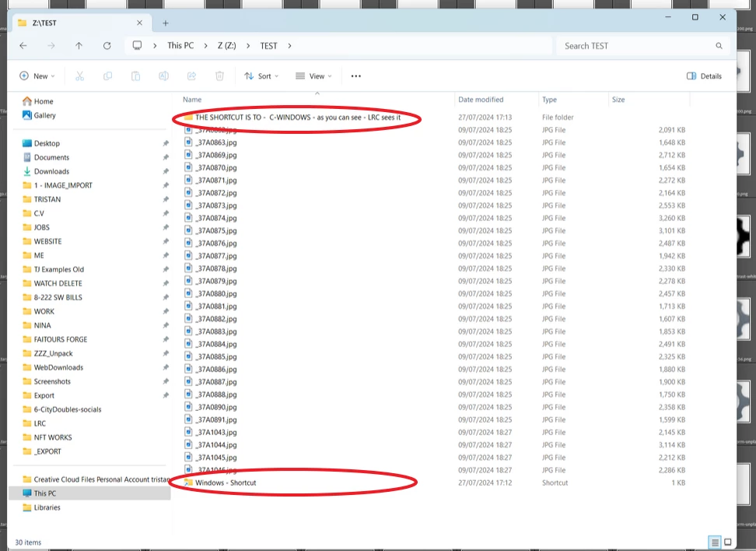The height and width of the screenshot is (551, 756).
Task: Click the Forward navigation arrow
Action: pyautogui.click(x=51, y=46)
